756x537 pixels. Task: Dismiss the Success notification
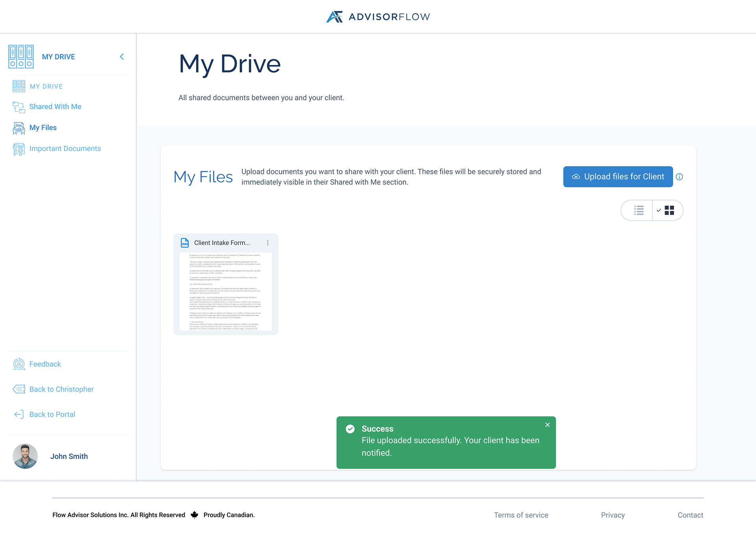point(547,424)
